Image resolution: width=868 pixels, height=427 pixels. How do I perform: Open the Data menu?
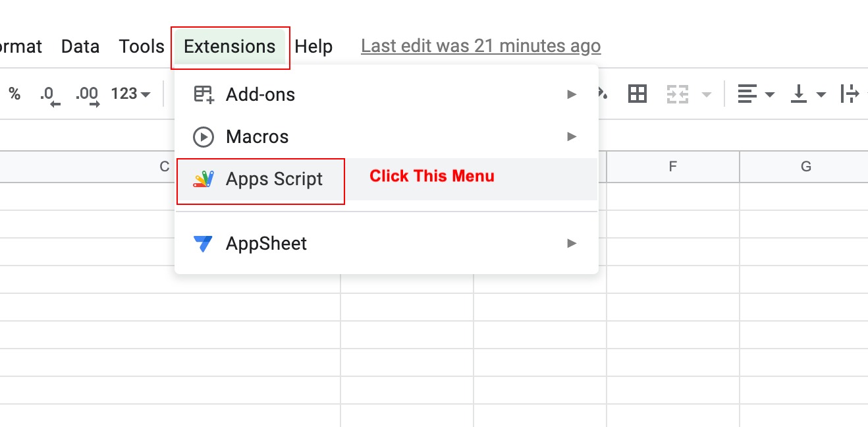(x=80, y=46)
